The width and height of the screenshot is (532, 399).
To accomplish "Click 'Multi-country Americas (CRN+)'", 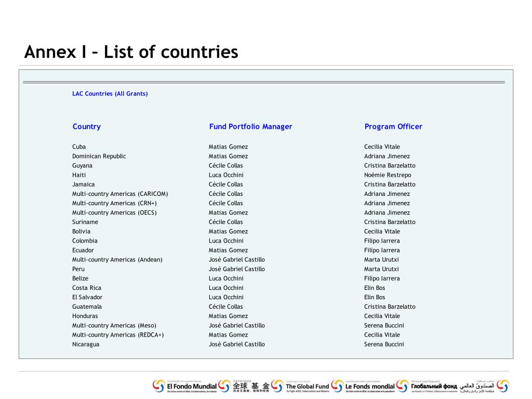I will [114, 203].
